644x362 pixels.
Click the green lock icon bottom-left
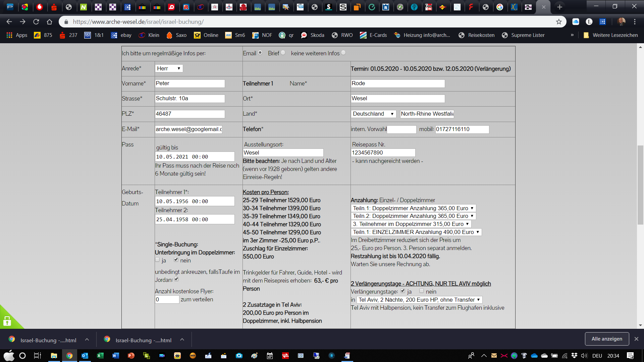(x=7, y=321)
